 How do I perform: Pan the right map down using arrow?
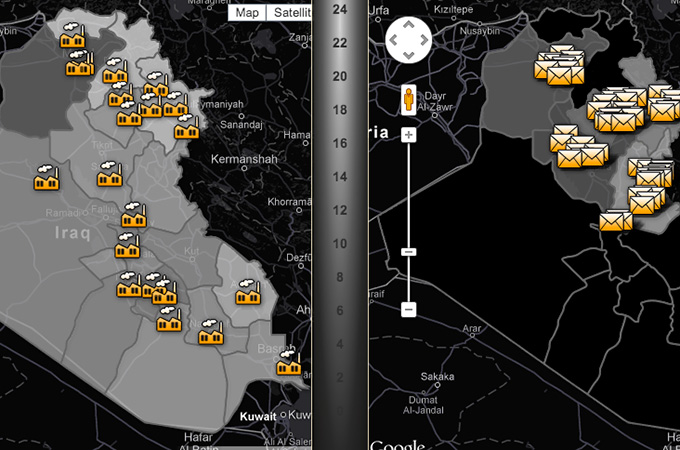[x=409, y=57]
